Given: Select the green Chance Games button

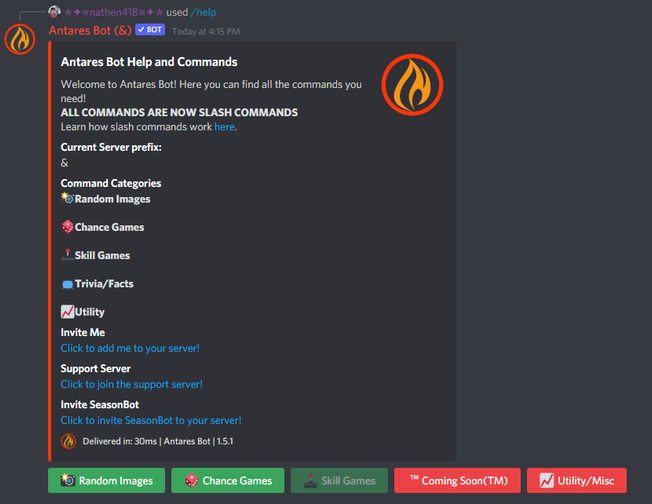Looking at the screenshot, I should coord(228,481).
